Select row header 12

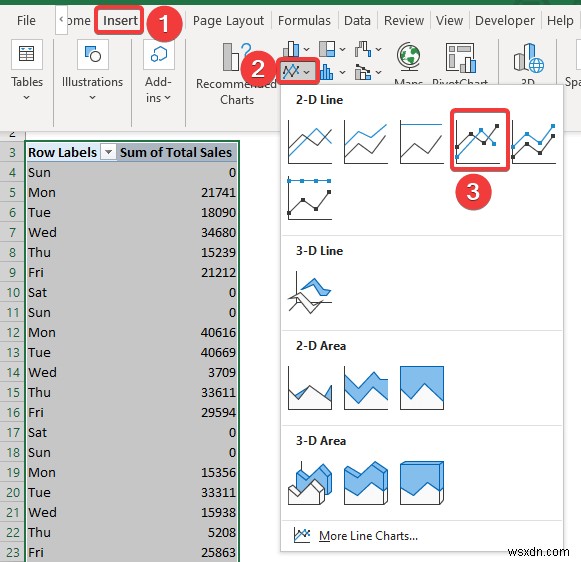click(13, 333)
